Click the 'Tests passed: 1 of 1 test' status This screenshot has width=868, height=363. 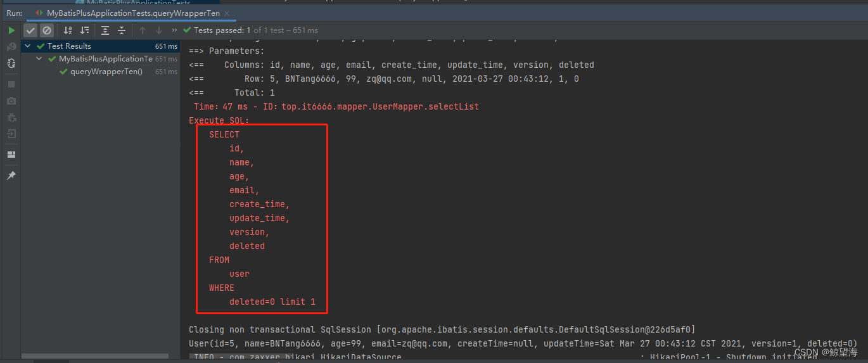pyautogui.click(x=250, y=30)
